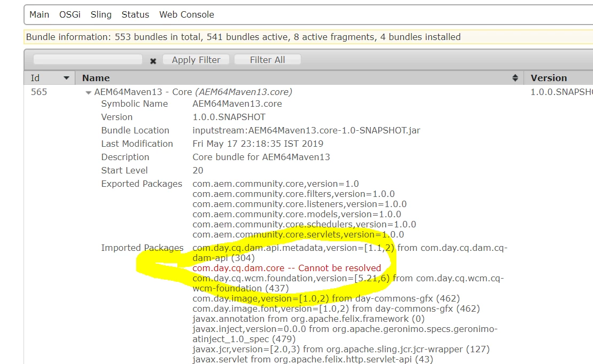Click the bundle filter input field
The image size is (593, 364).
pos(88,60)
